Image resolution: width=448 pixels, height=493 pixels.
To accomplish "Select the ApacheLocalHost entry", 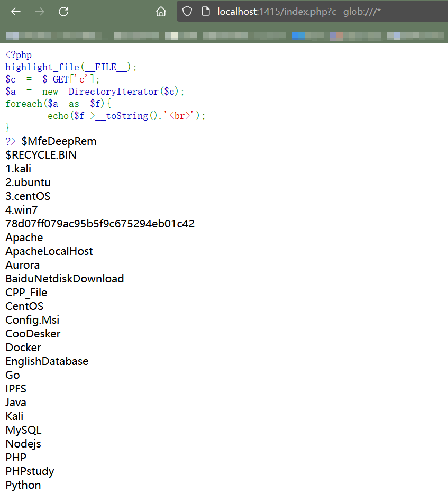I will click(x=49, y=251).
